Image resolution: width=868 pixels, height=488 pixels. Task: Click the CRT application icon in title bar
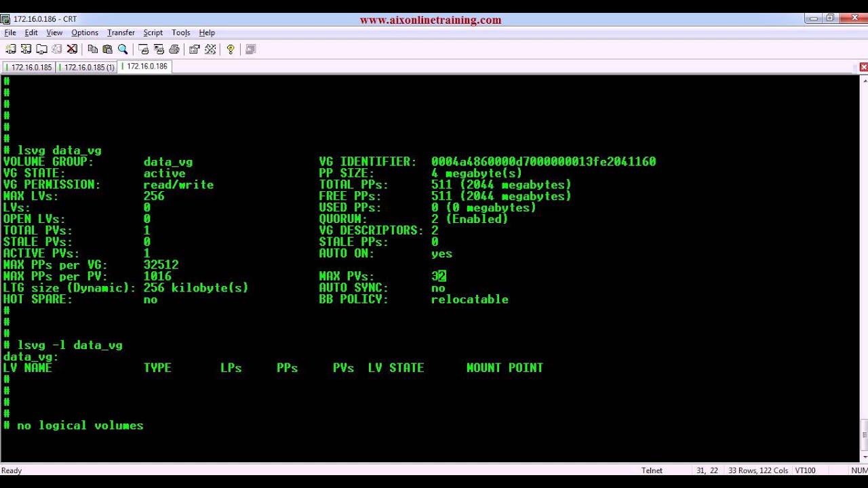pos(5,19)
